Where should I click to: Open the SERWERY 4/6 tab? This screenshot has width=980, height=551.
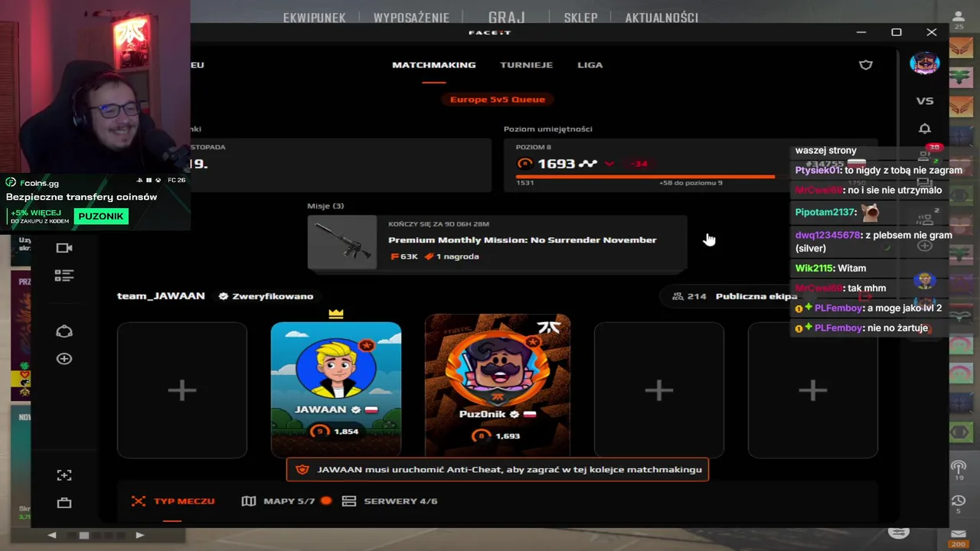point(390,501)
